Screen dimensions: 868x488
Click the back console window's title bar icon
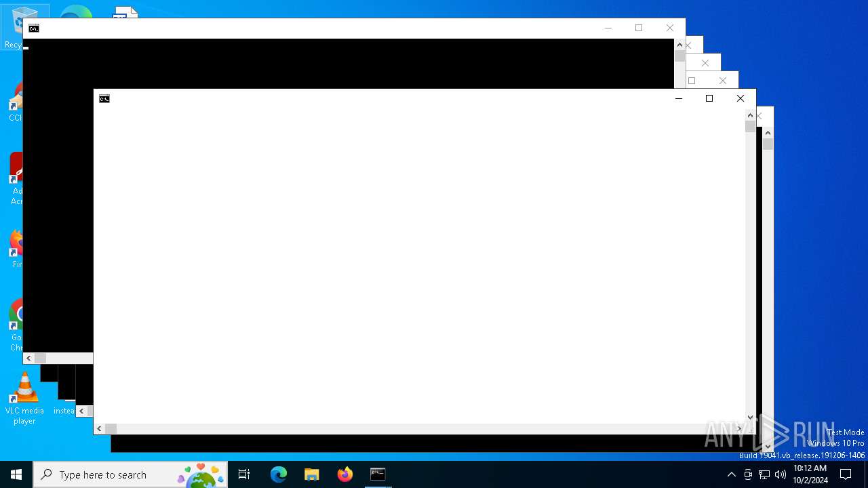tap(34, 28)
